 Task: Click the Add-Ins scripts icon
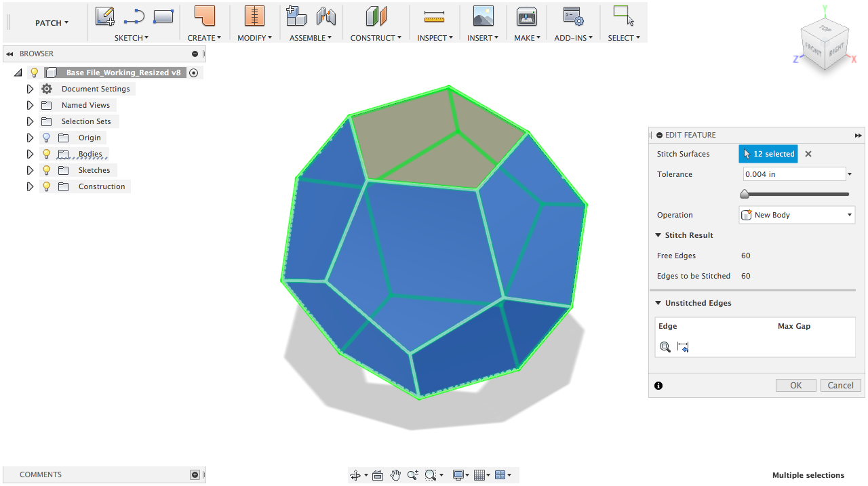click(x=573, y=16)
